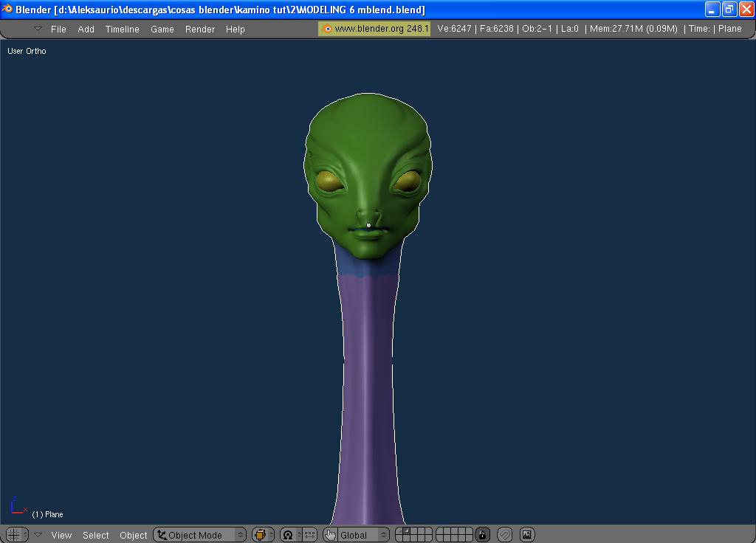Toggle the 3D transform manipulator hand icon
756x543 pixels.
point(330,535)
